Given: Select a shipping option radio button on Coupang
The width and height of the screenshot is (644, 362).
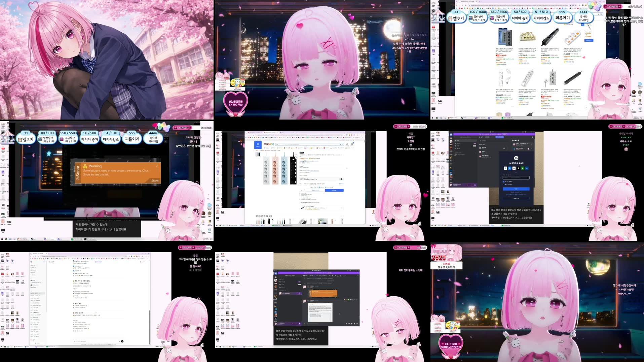Looking at the screenshot, I should (x=319, y=187).
